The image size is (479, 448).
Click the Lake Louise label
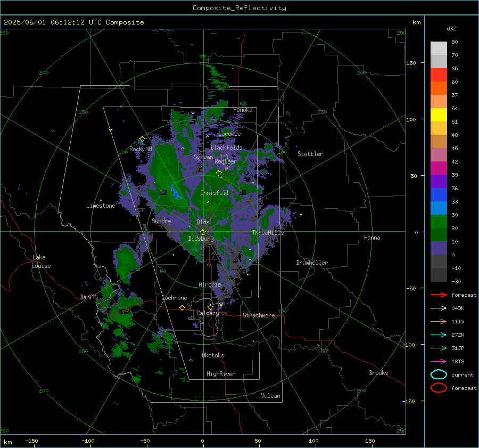coord(41,262)
